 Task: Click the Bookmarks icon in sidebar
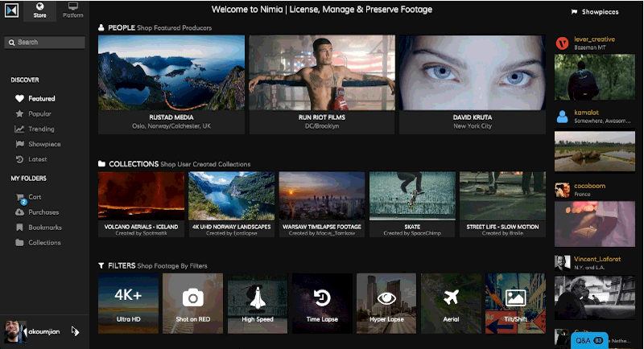click(x=19, y=228)
